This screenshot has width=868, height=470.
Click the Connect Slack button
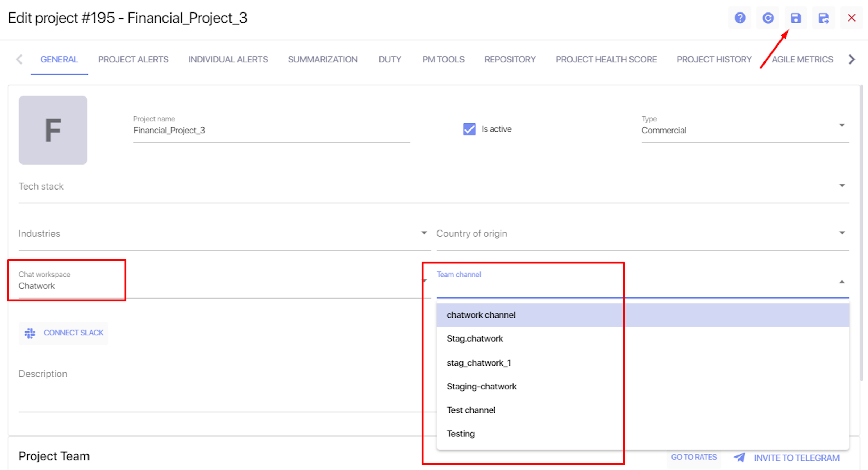pyautogui.click(x=64, y=333)
